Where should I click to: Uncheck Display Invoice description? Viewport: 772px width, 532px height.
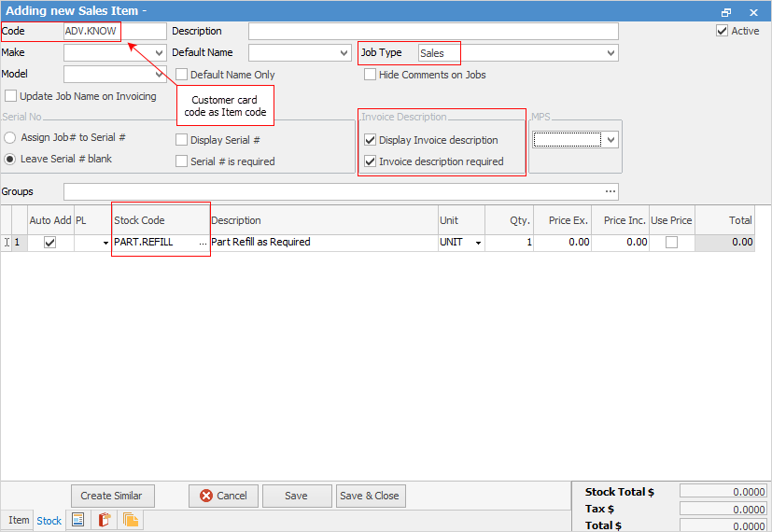coord(370,140)
